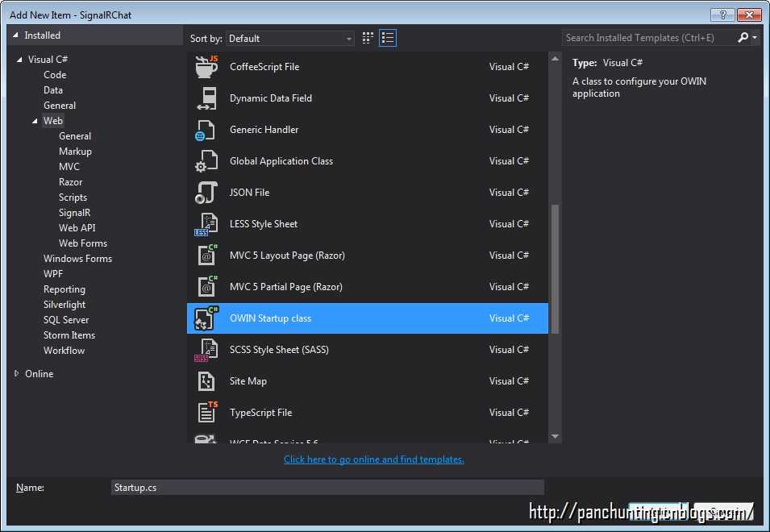Collapse the Visual C# tree node

(19, 60)
